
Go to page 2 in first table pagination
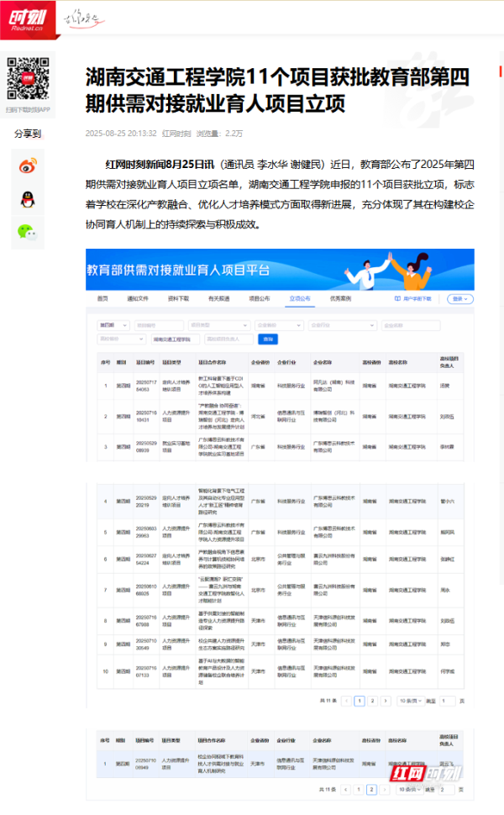pyautogui.click(x=373, y=700)
